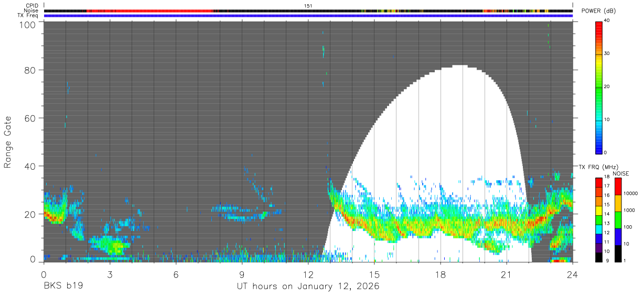Click the 100 tick on Range Gate axis
644x297 pixels.
point(27,25)
